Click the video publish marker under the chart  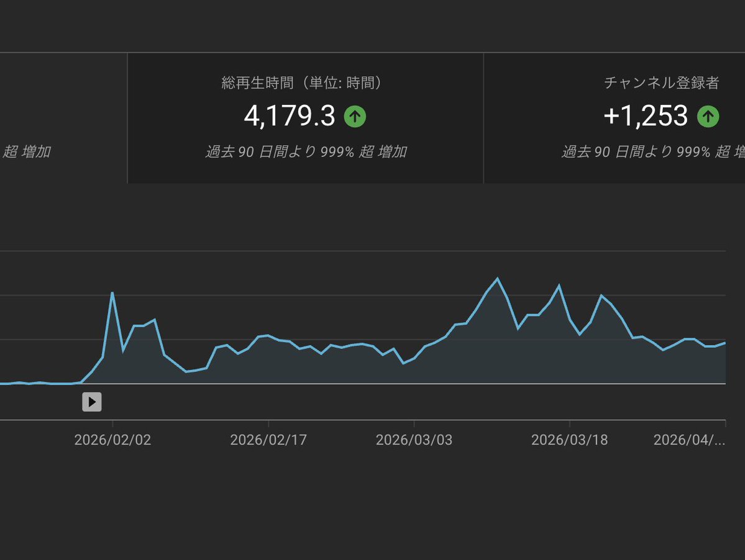[92, 402]
